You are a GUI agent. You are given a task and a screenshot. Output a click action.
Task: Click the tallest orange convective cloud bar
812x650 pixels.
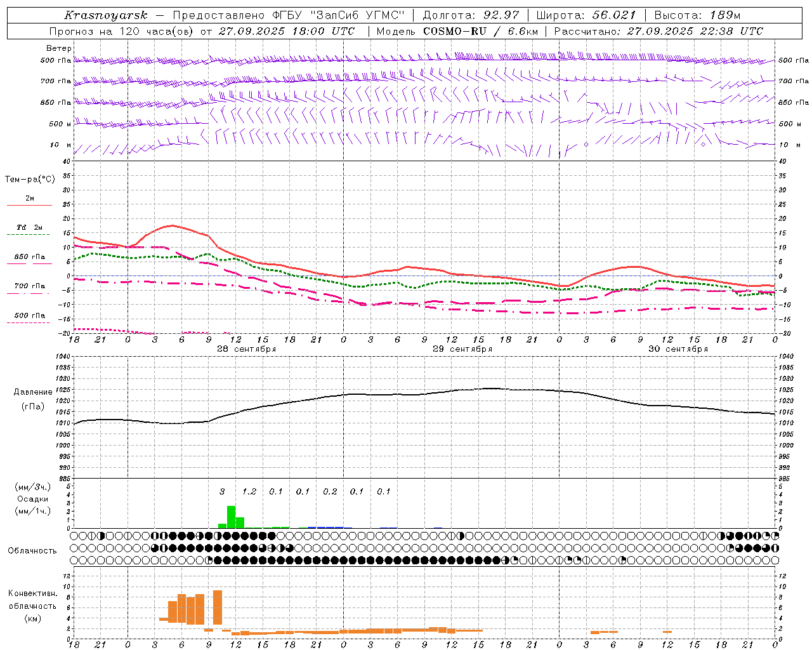click(x=218, y=607)
